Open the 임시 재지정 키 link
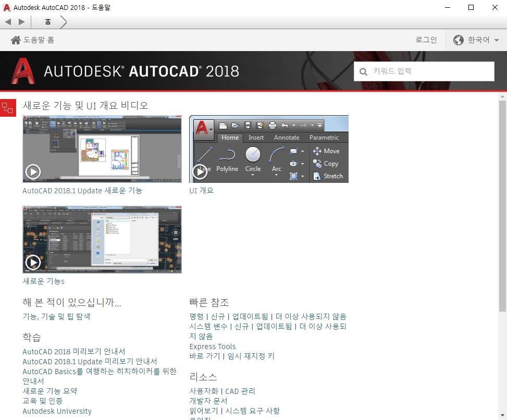This screenshot has height=420, width=507. [251, 356]
